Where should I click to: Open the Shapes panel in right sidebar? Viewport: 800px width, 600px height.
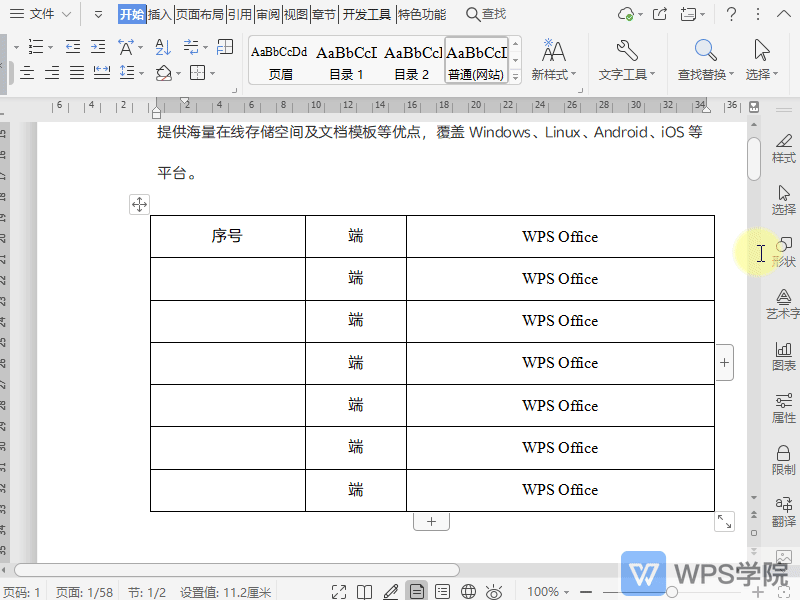(x=783, y=250)
